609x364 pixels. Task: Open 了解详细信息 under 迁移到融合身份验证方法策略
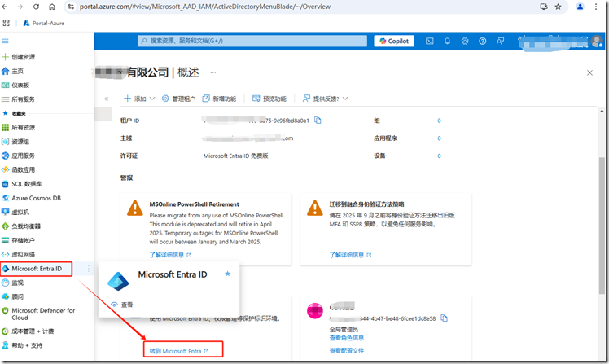pyautogui.click(x=350, y=255)
